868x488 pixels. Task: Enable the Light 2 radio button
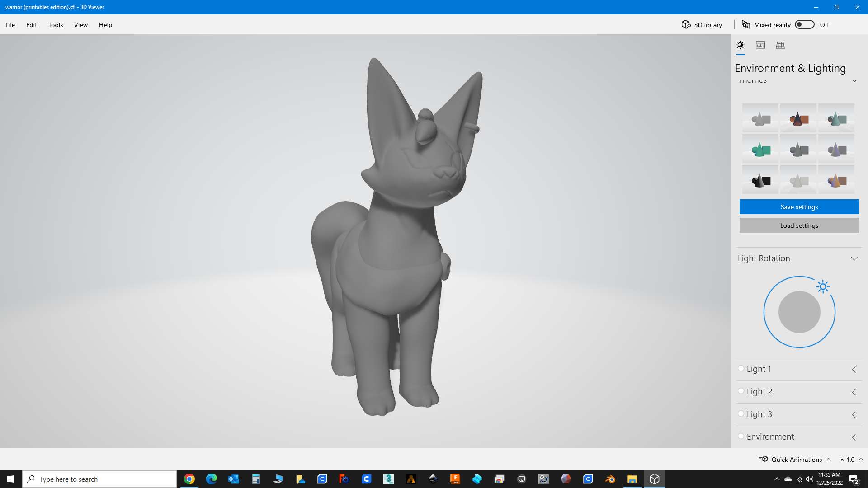[x=741, y=391]
